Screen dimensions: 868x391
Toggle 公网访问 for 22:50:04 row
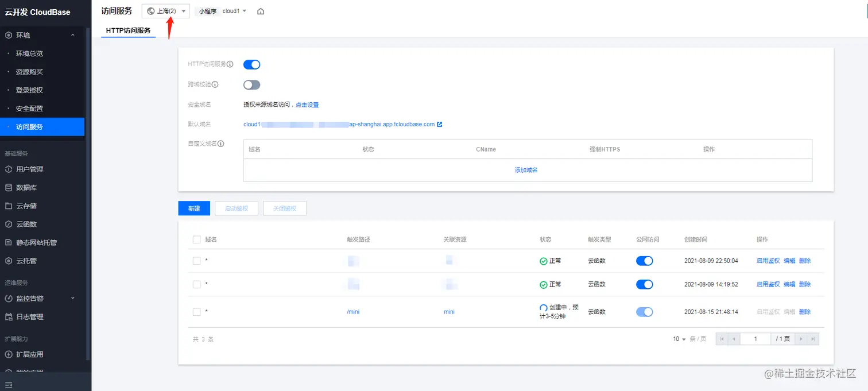point(645,261)
